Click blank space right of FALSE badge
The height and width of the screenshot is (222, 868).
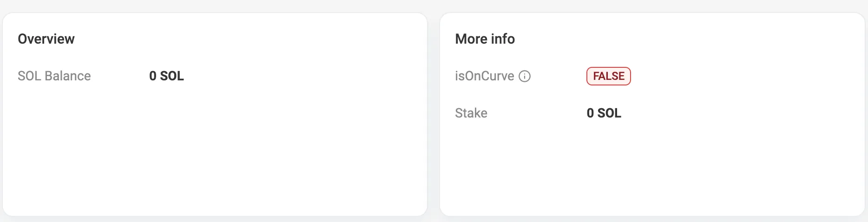[743, 76]
